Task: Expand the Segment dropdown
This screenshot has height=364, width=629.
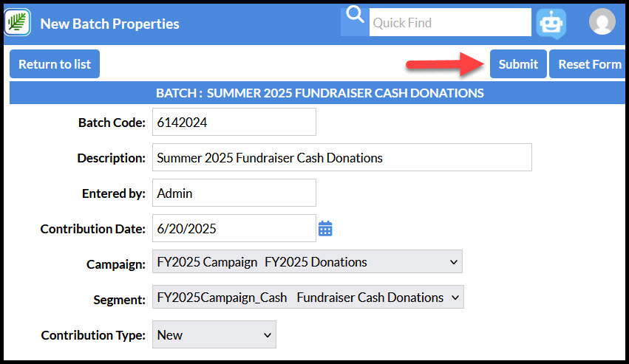Action: click(308, 297)
